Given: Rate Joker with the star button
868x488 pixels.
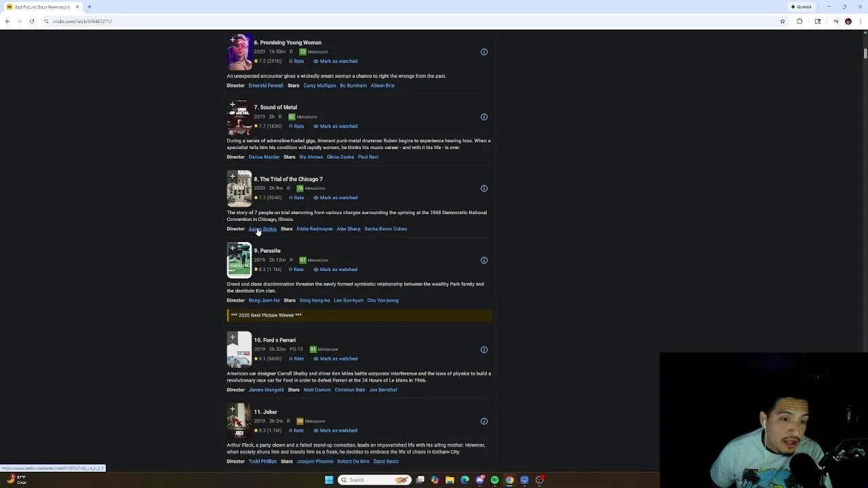Looking at the screenshot, I should point(296,430).
